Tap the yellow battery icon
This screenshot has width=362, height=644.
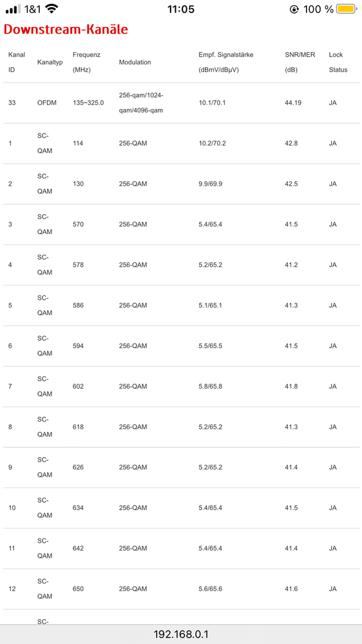point(346,8)
